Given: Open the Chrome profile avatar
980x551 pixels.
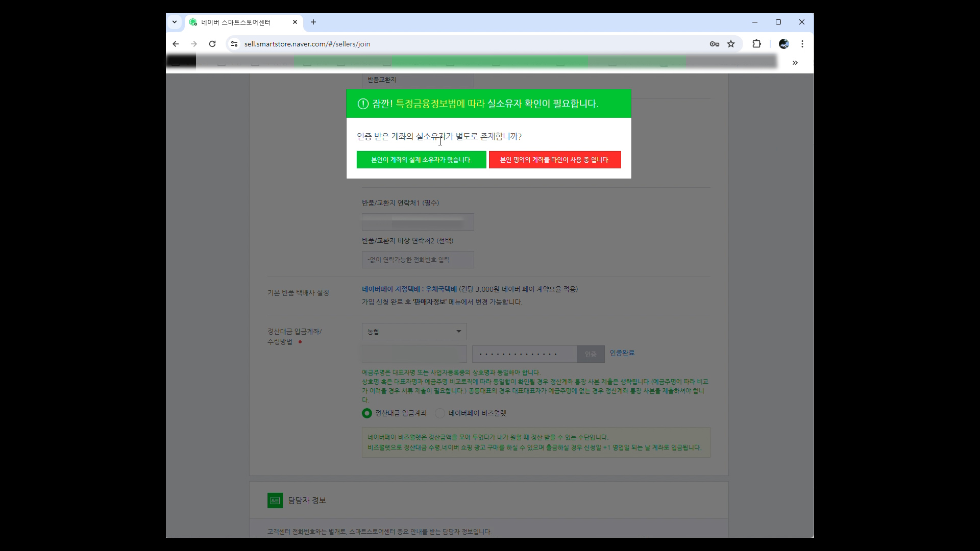Looking at the screenshot, I should pos(783,44).
